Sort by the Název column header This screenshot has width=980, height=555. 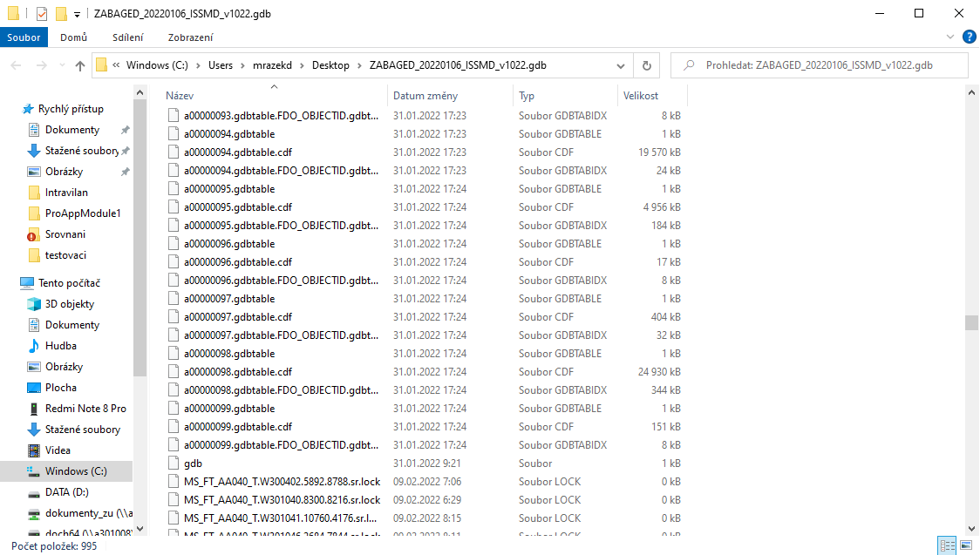click(180, 96)
